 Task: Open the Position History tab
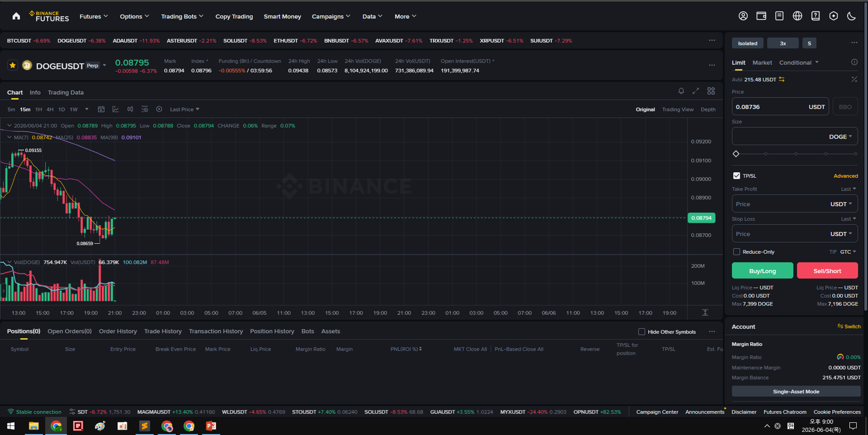click(272, 331)
